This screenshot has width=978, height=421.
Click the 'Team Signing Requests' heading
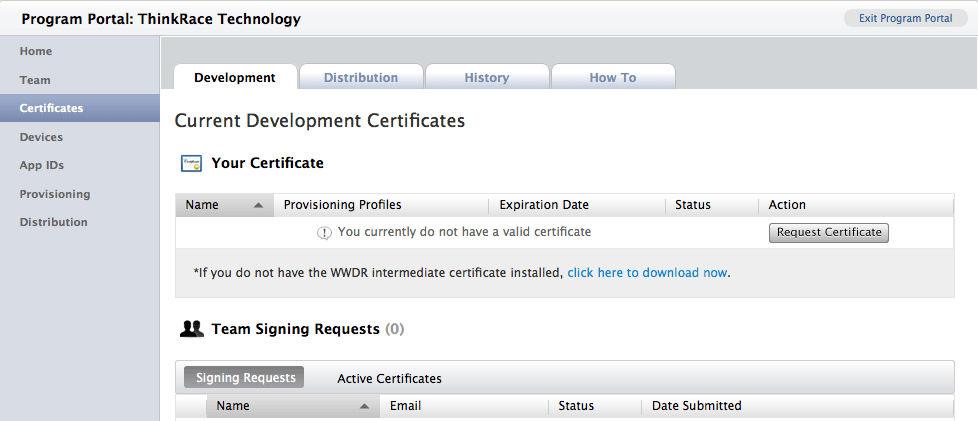(296, 329)
